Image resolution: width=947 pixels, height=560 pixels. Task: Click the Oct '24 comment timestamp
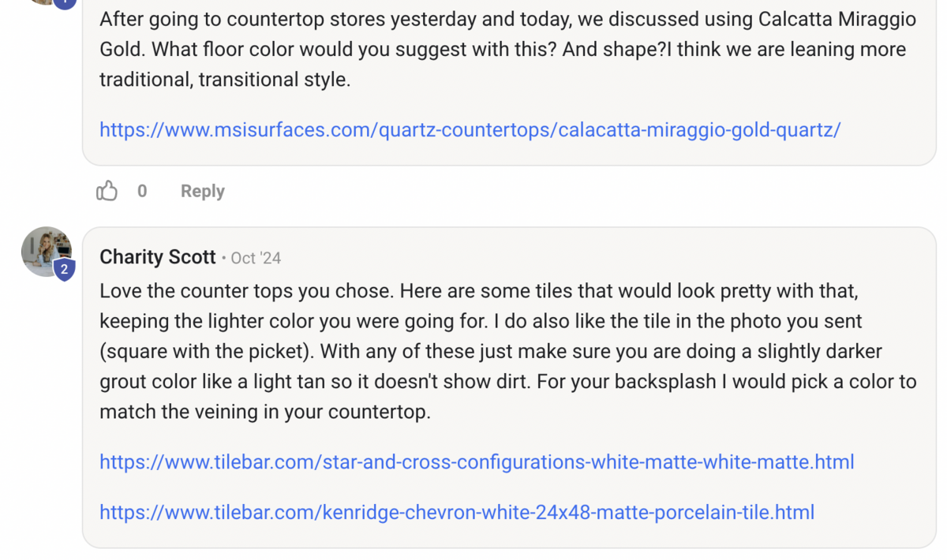click(x=256, y=258)
